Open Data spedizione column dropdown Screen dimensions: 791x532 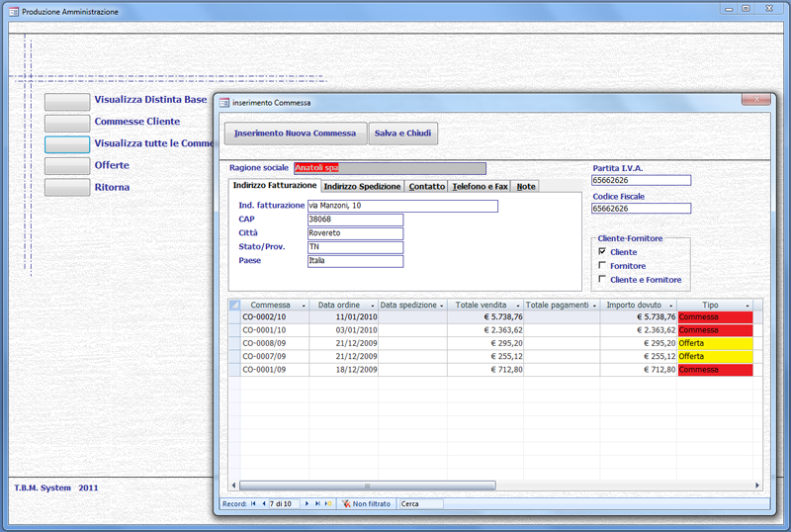[441, 306]
